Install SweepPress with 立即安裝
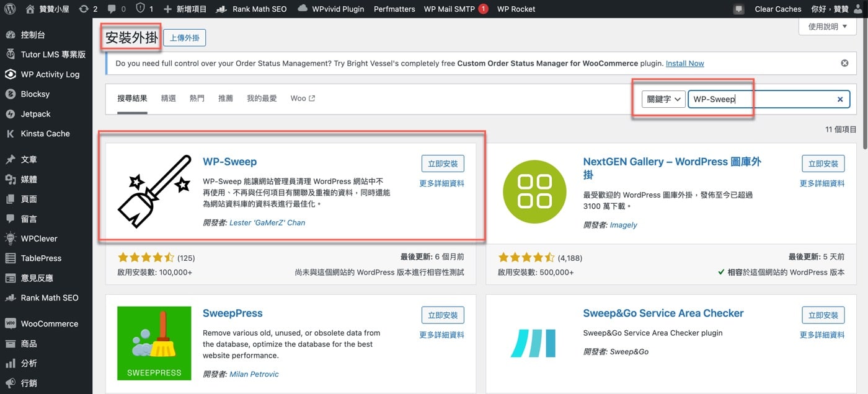This screenshot has height=394, width=868. point(443,315)
